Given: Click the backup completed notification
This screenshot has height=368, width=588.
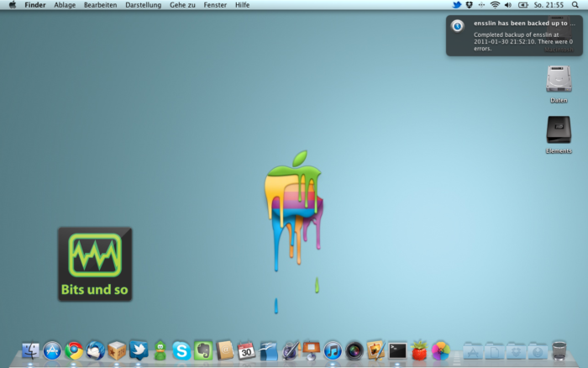Looking at the screenshot, I should click(516, 35).
